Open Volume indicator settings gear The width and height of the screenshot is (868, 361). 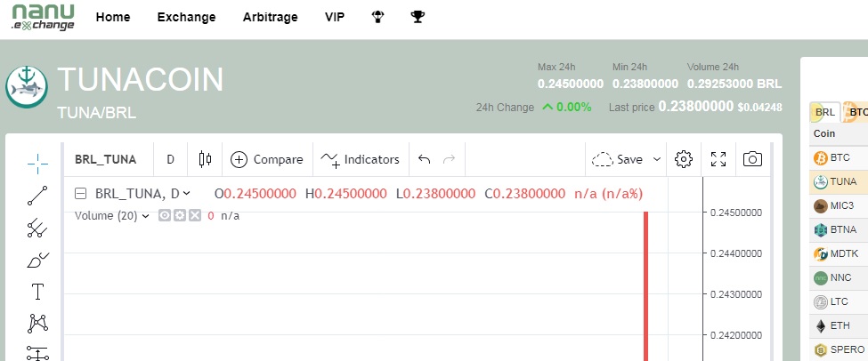click(179, 215)
